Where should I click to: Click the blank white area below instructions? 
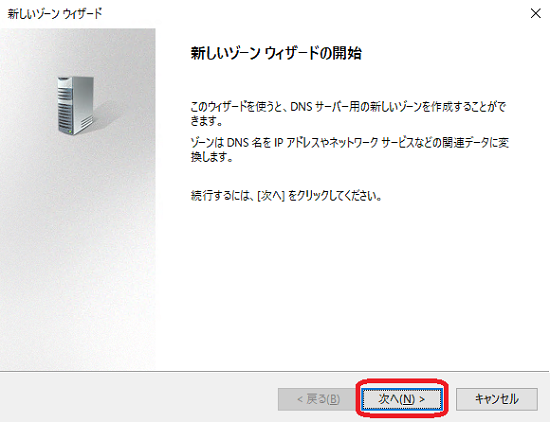(351, 281)
